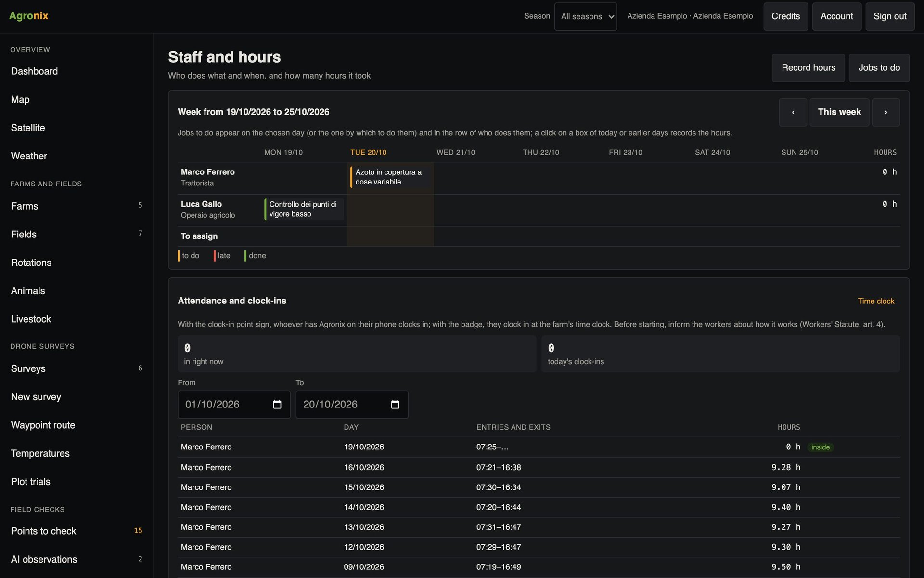Click the To date field 20/10/2026
Screen dimensions: 924x578
point(352,405)
